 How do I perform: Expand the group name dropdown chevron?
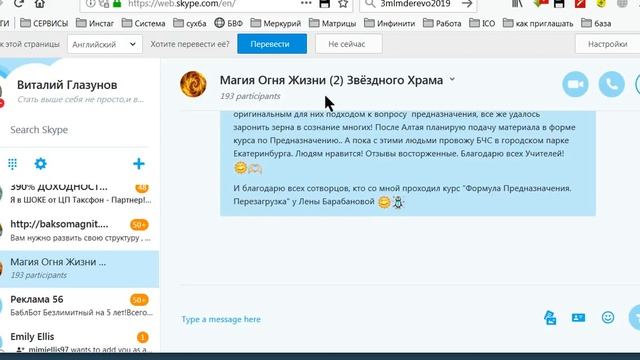pos(452,80)
